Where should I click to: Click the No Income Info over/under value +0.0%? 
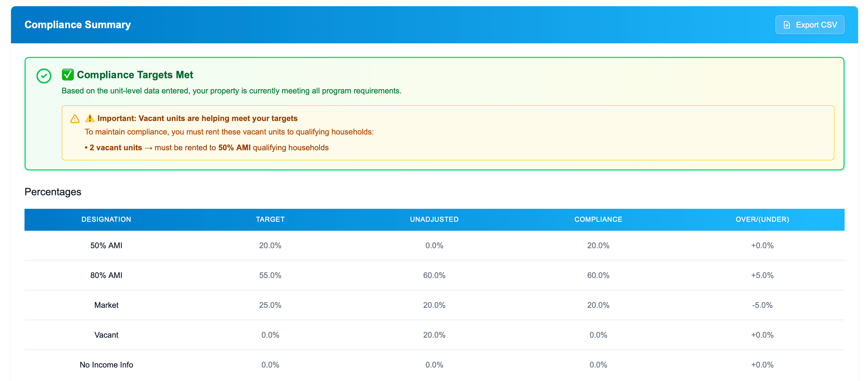[762, 365]
